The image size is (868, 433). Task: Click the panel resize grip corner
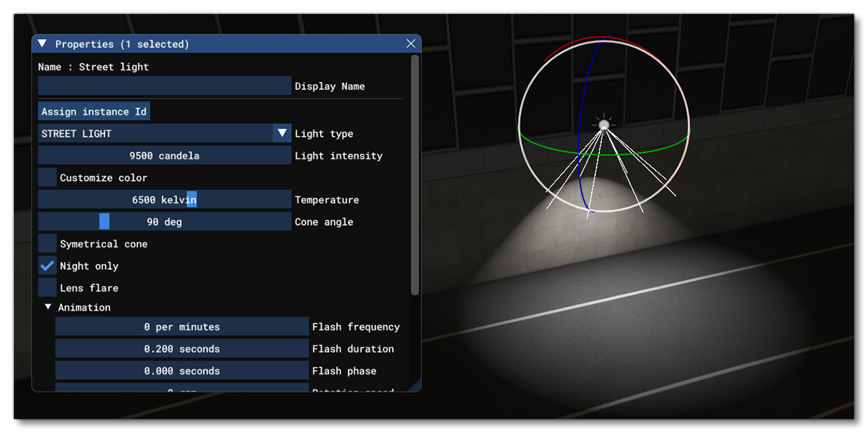click(414, 385)
